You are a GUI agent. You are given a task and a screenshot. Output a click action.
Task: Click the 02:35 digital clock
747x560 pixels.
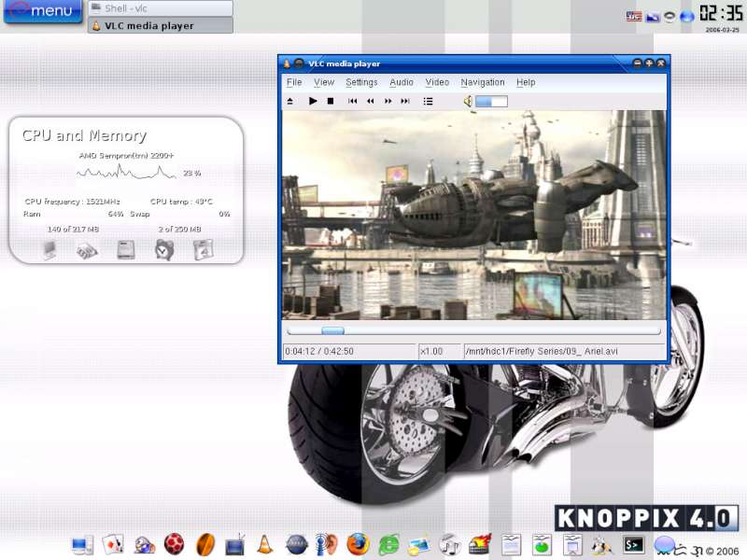click(x=721, y=13)
